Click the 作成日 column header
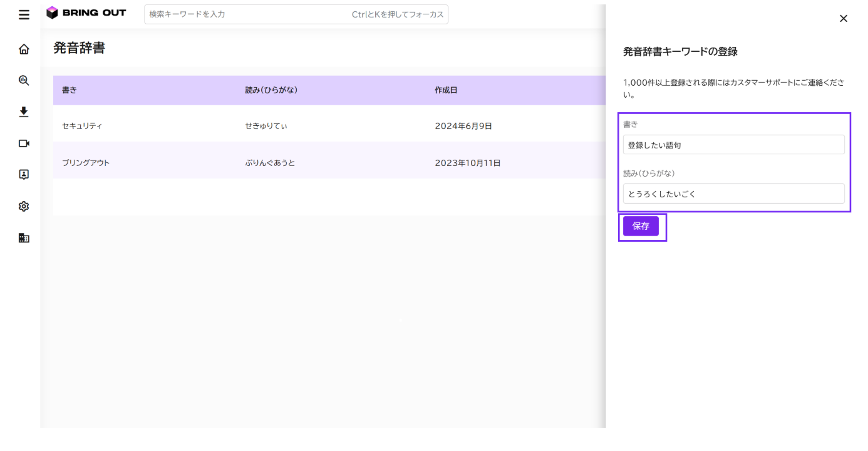868x451 pixels. point(446,90)
